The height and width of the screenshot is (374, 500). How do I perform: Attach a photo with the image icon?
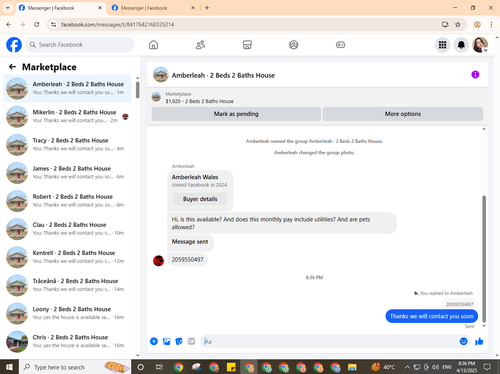[x=166, y=341]
